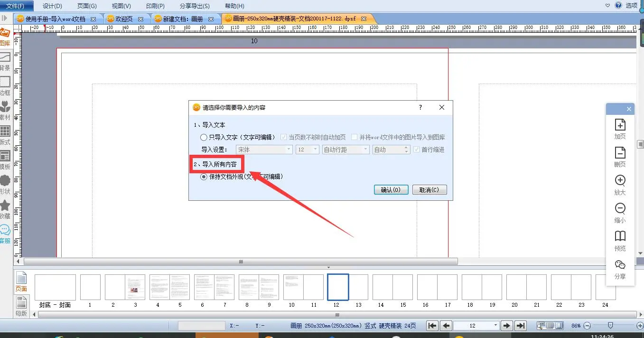Go to the first page arrow
The width and height of the screenshot is (644, 338).
click(432, 326)
